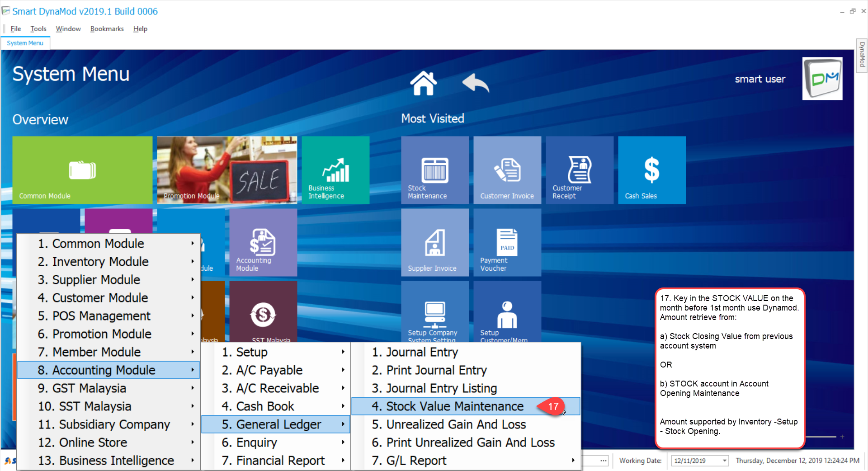Select 12. Online Store menu entry
The height and width of the screenshot is (471, 868).
(108, 442)
